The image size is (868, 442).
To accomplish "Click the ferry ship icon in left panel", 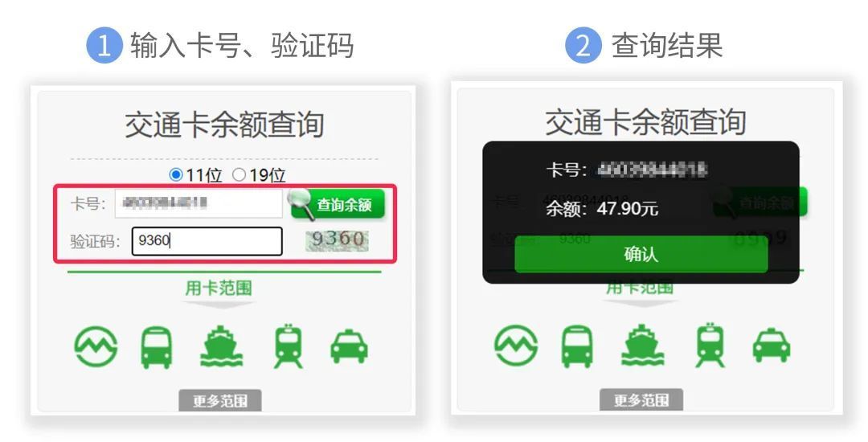I will point(222,346).
